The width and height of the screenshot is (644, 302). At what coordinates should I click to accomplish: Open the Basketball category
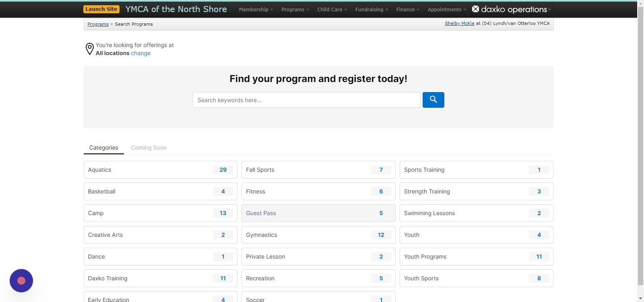[x=161, y=191]
